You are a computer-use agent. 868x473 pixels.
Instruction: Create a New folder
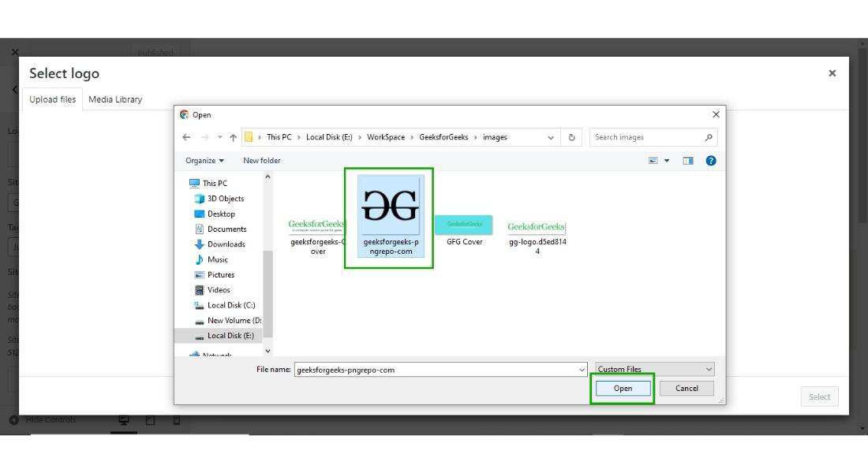(x=262, y=161)
